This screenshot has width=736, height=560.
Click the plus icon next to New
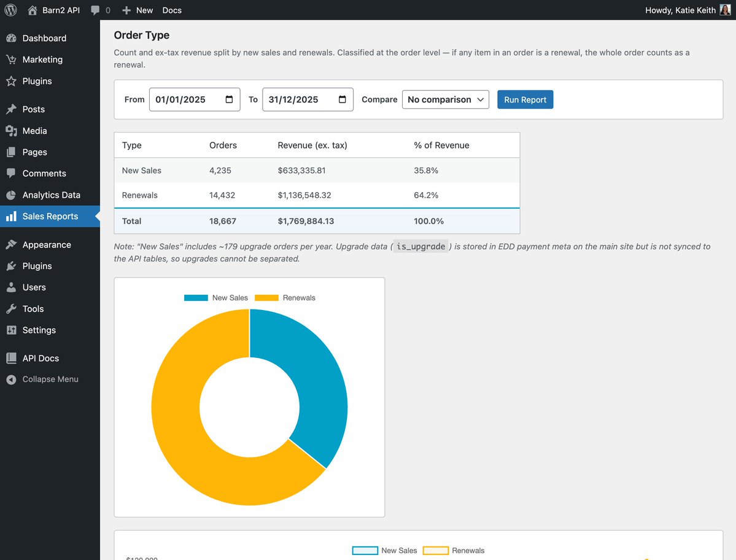tap(126, 10)
